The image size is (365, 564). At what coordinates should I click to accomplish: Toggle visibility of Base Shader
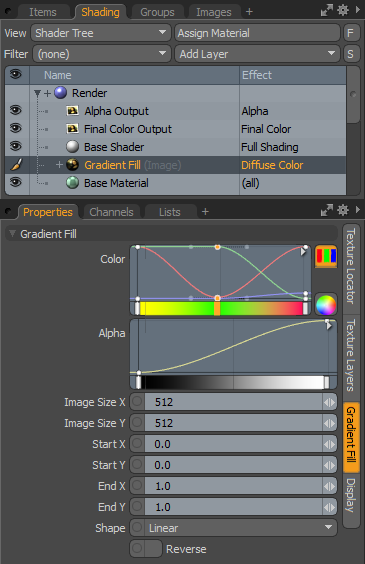(x=15, y=146)
